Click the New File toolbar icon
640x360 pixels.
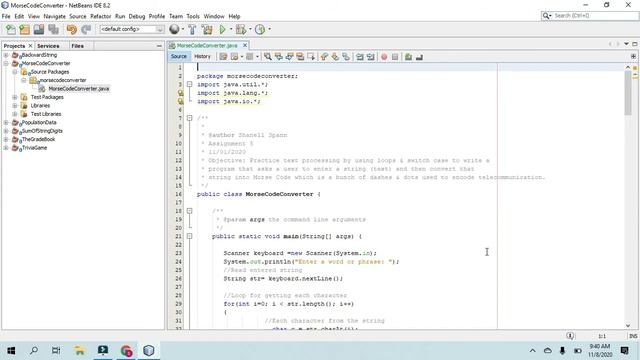(11, 29)
